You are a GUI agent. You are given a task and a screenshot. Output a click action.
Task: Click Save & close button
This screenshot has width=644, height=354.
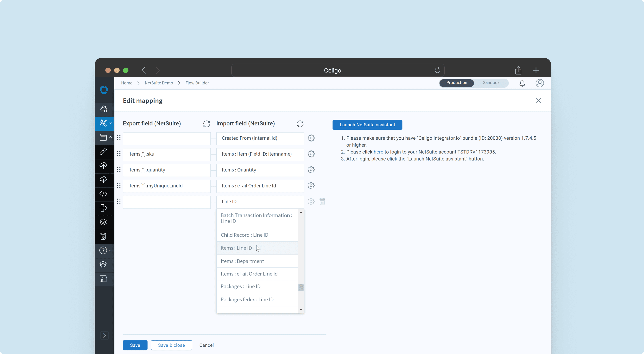tap(171, 345)
